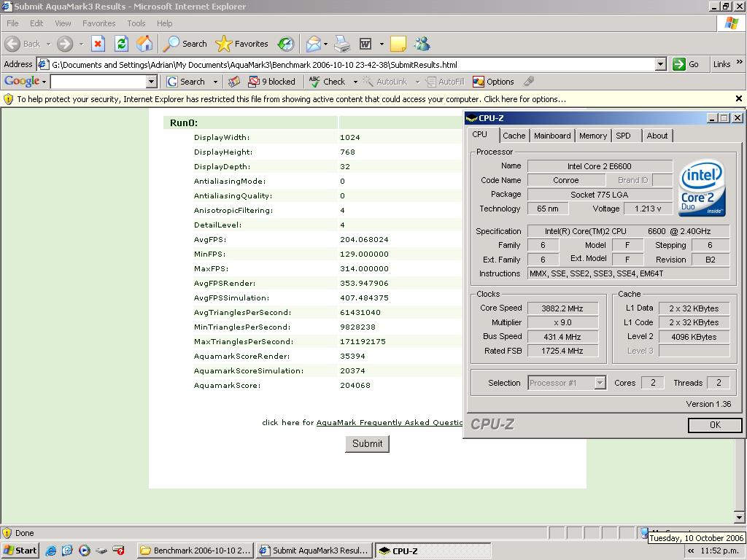This screenshot has width=747, height=560.
Task: Click the security shield icon in the information bar
Action: tap(8, 99)
